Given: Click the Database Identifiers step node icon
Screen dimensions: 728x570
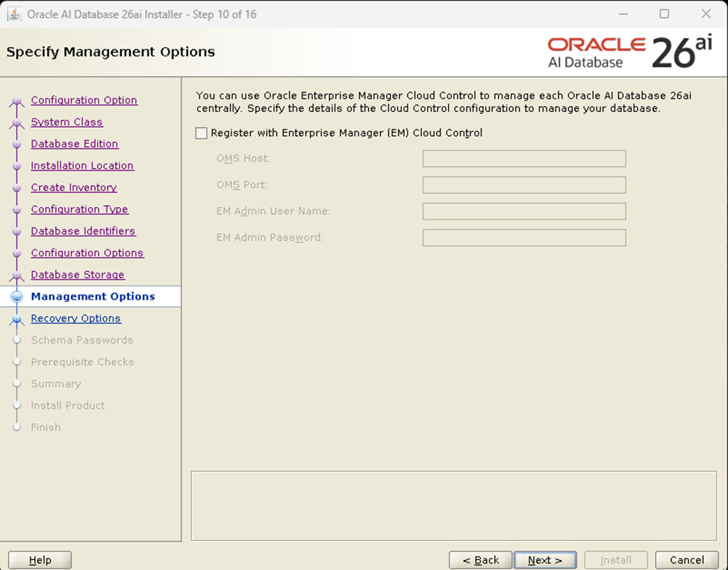Looking at the screenshot, I should click(16, 232).
